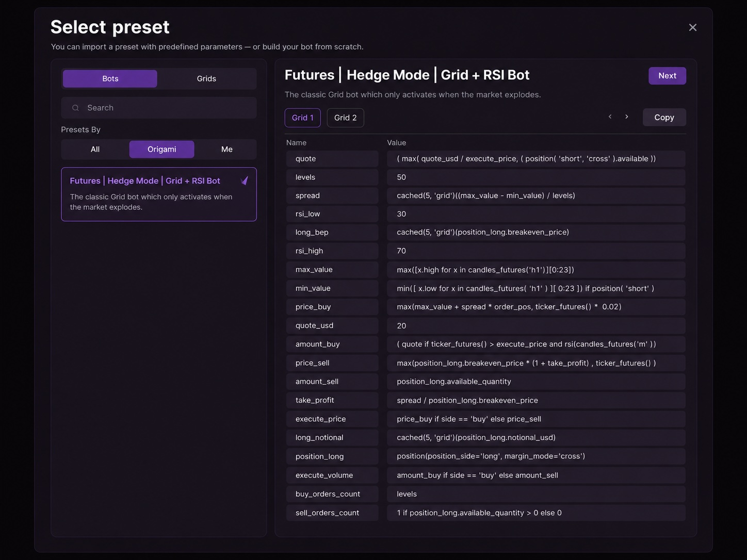Click the quote formula '( max( quote_usd / execute_price...'

[536, 159]
